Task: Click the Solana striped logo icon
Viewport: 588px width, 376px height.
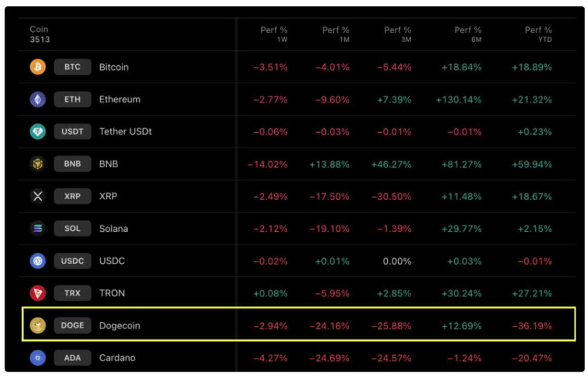Action: click(38, 228)
